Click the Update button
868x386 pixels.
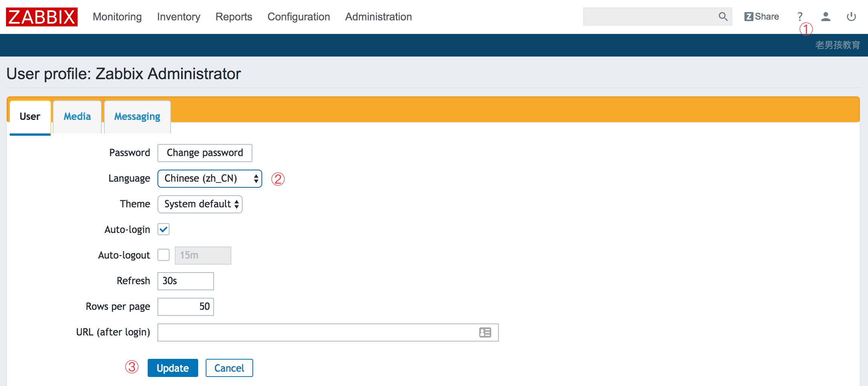pos(173,368)
